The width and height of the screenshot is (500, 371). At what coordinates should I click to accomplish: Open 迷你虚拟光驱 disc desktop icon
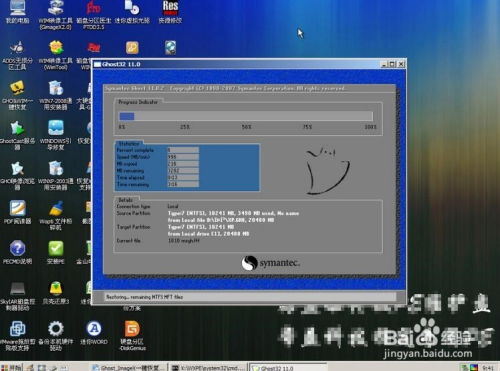(x=132, y=12)
